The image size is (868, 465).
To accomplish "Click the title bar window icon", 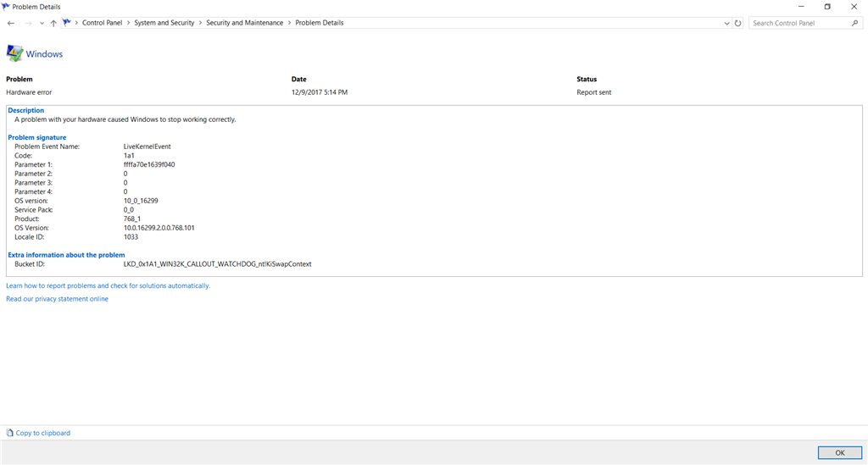I will (6, 7).
